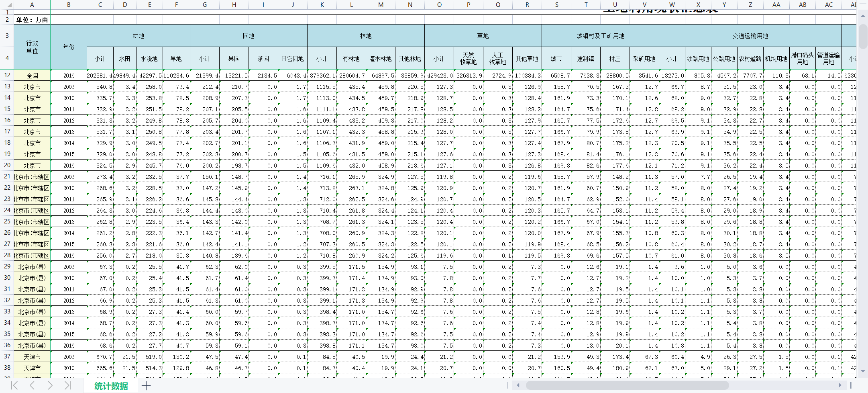Click the horizontal scrollbar right arrow
The height and width of the screenshot is (393, 868).
[840, 385]
